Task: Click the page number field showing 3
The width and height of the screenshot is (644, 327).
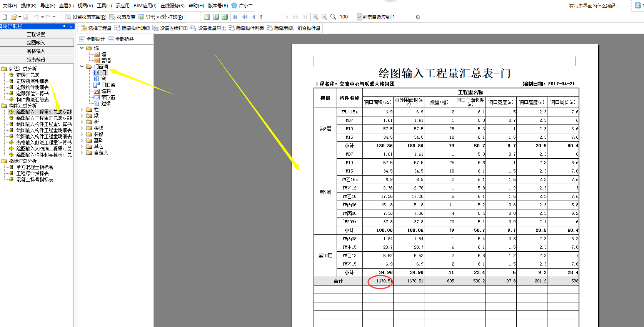Action: (270, 17)
